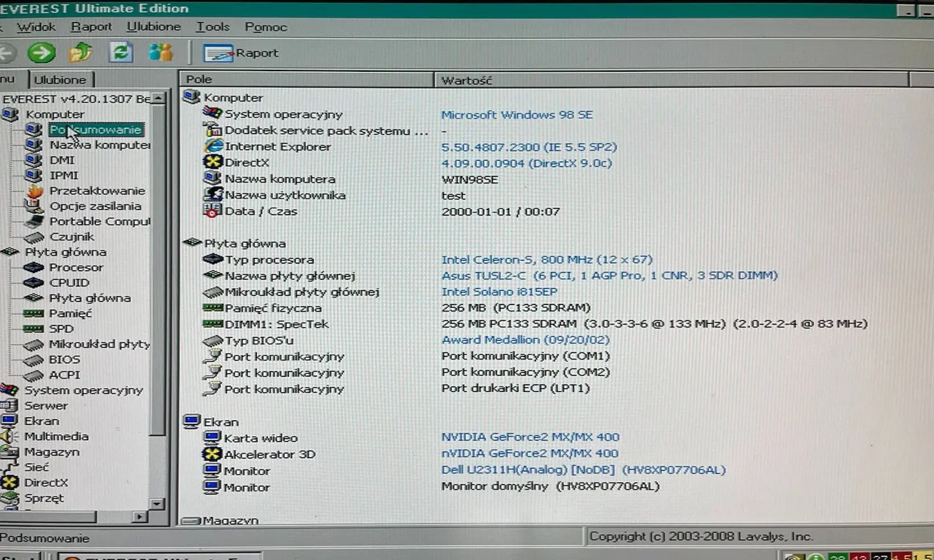The image size is (934, 560).
Task: Click the Sprzęt hardware icon in tree
Action: pos(9,498)
